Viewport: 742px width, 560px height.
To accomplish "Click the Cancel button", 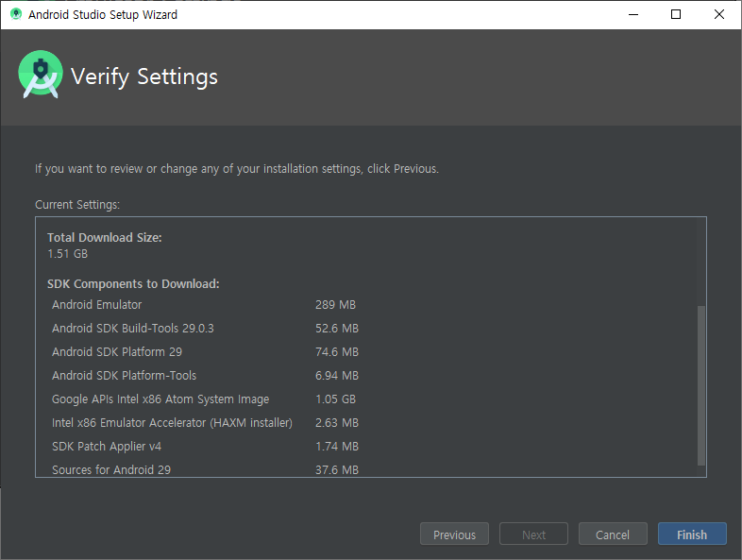I will coord(613,534).
